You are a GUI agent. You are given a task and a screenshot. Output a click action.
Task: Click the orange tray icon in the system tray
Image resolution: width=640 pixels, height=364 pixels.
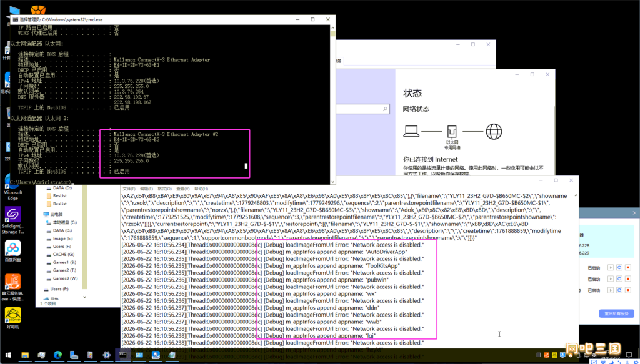pos(547,355)
